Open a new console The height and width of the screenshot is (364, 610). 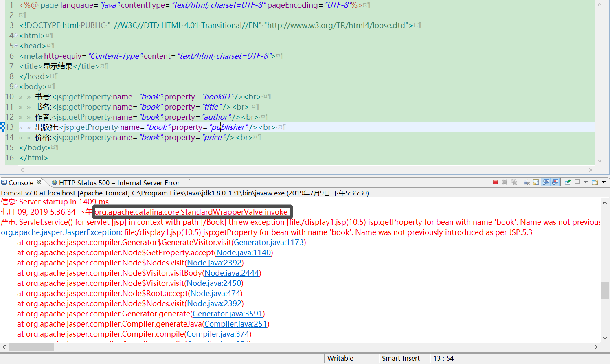click(595, 182)
